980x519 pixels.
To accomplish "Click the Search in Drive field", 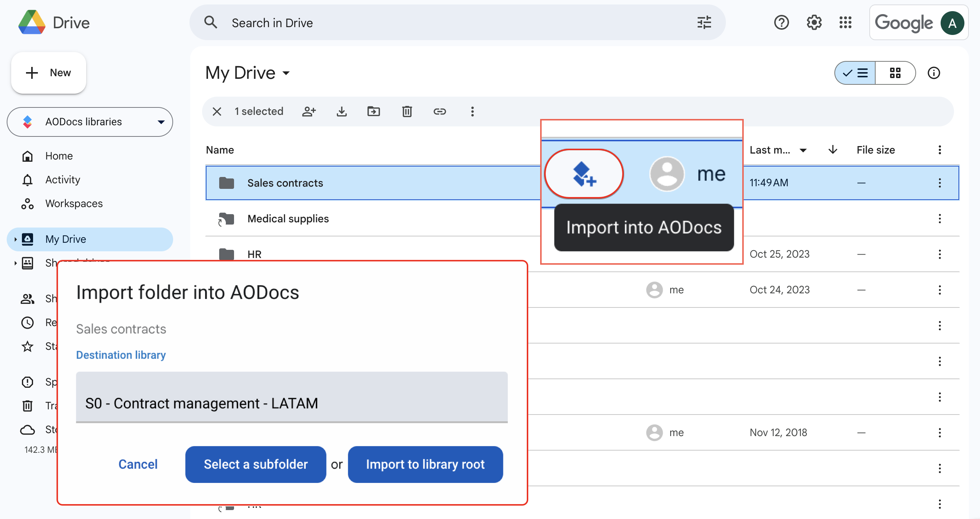I will 457,23.
